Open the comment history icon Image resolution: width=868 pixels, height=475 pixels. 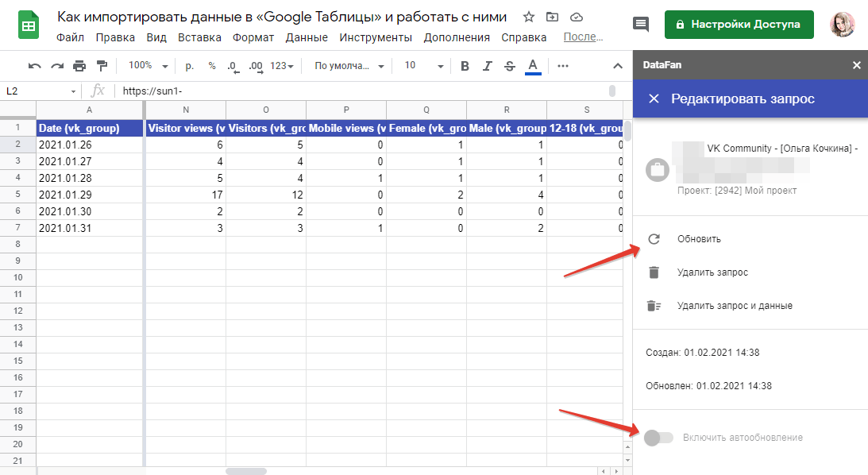[x=640, y=25]
